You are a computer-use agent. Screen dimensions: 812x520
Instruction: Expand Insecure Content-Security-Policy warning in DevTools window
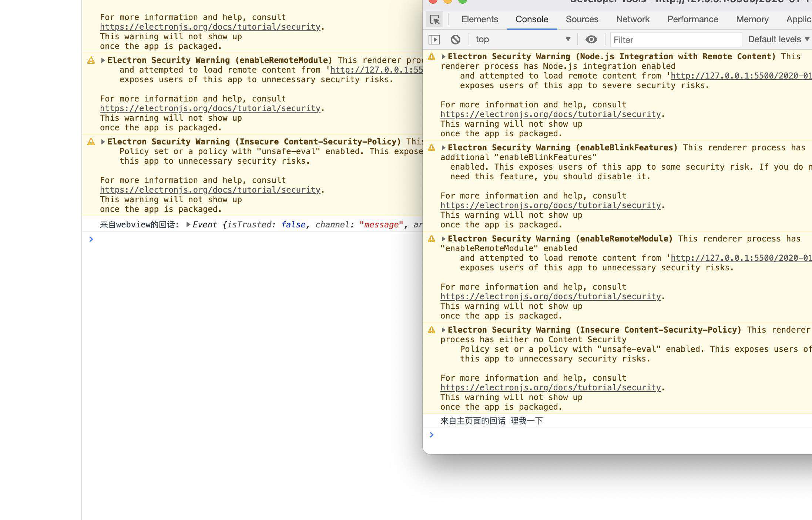click(443, 330)
